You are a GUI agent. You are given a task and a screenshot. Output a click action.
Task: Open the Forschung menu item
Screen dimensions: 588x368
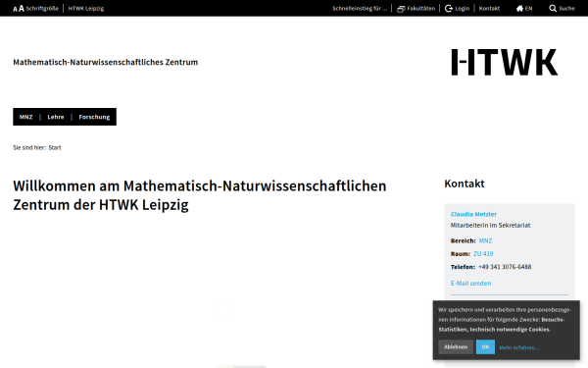click(94, 117)
